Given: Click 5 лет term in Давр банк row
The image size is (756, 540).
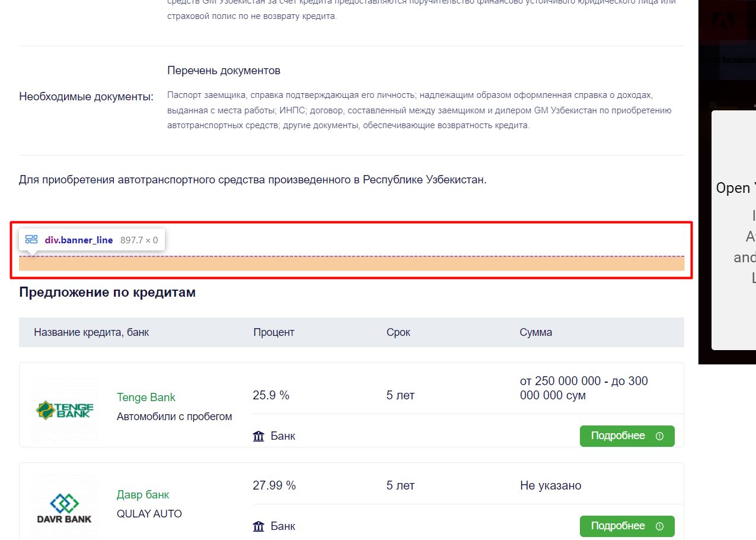Looking at the screenshot, I should [x=401, y=485].
